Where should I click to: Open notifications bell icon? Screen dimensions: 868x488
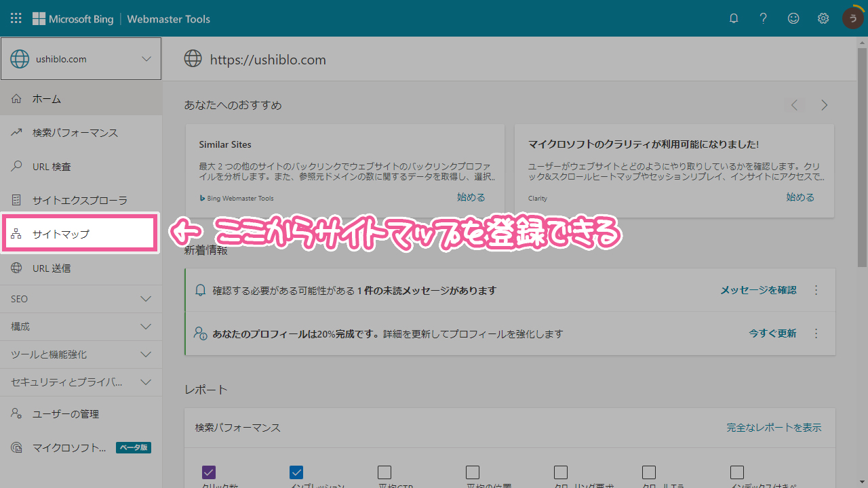point(734,18)
